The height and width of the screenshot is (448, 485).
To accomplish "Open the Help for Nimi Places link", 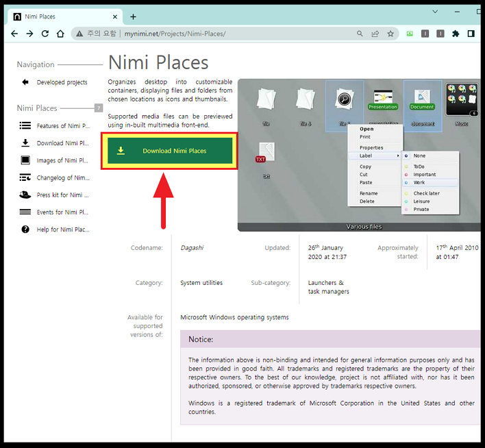I will point(63,229).
